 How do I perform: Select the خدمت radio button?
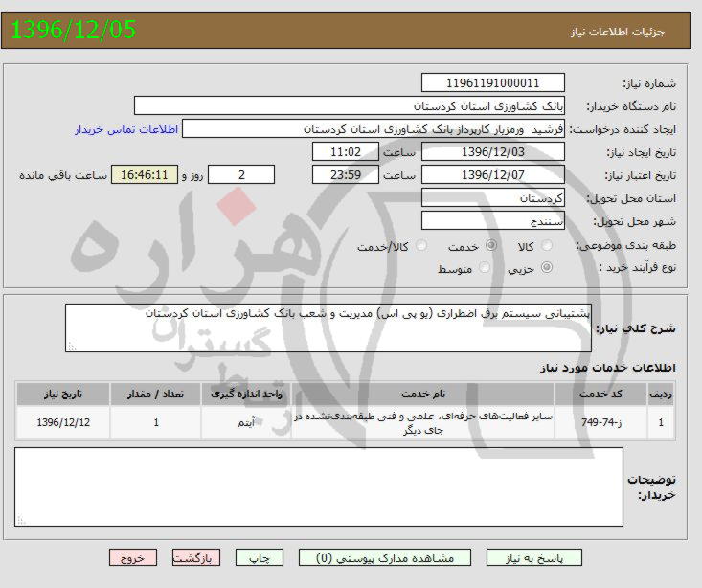(491, 245)
